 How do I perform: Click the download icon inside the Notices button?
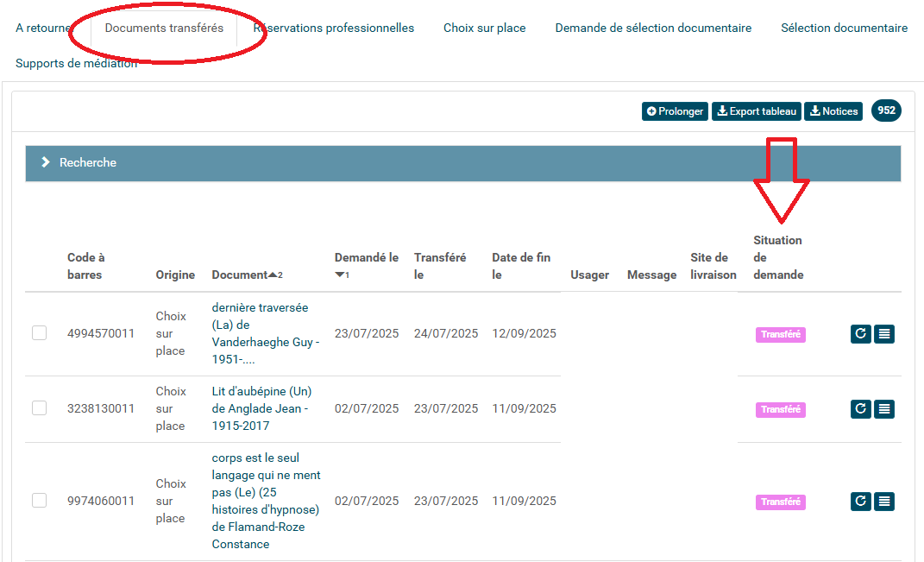tap(814, 111)
